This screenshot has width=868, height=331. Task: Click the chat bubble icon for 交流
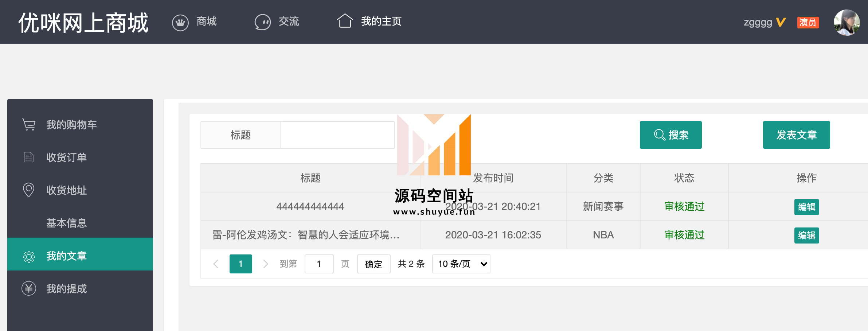click(x=262, y=22)
